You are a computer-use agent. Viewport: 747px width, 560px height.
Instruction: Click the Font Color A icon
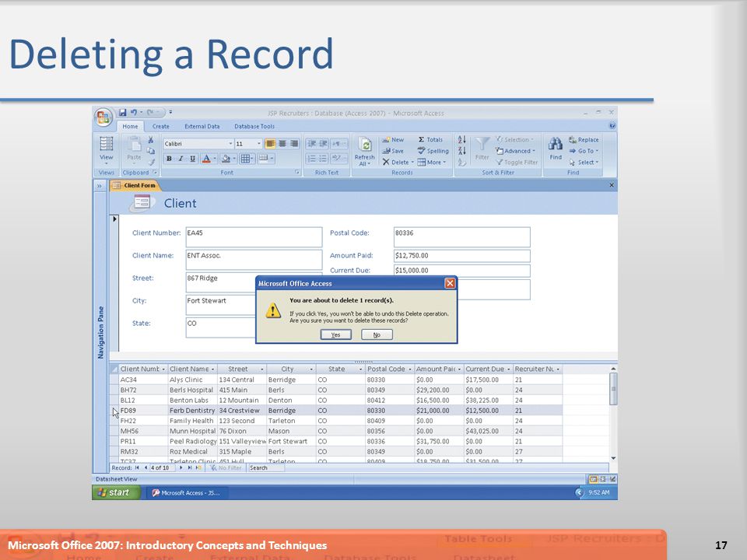(206, 159)
